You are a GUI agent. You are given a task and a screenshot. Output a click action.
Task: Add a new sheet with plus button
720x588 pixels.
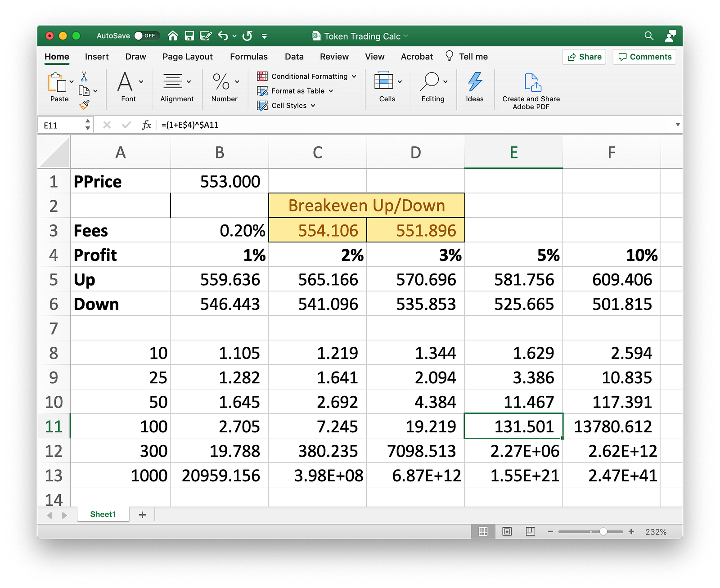click(142, 515)
